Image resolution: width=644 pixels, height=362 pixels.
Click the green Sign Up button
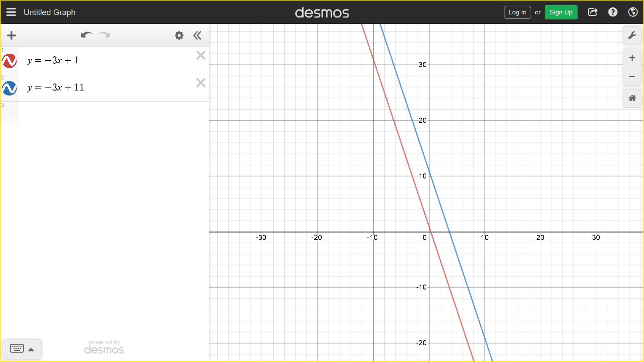coord(561,12)
